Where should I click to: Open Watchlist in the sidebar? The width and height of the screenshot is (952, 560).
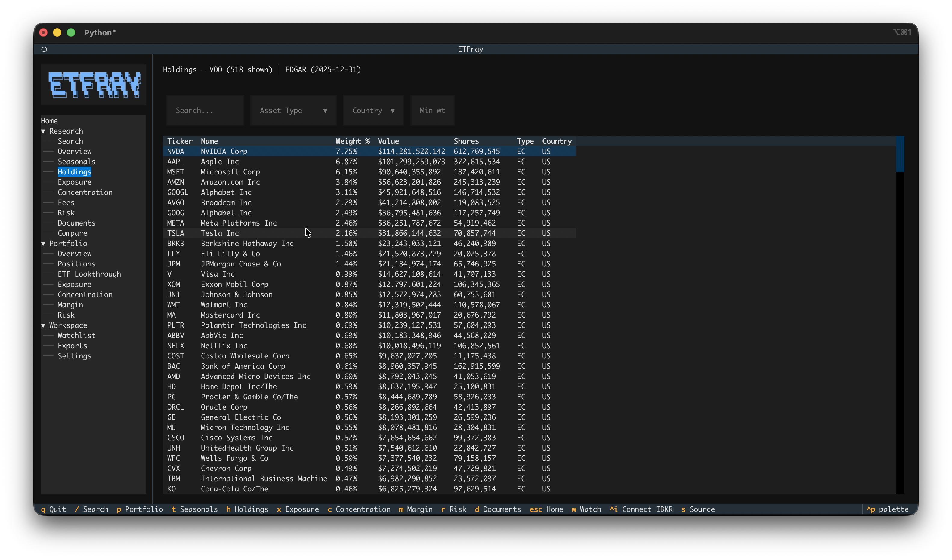pos(76,336)
